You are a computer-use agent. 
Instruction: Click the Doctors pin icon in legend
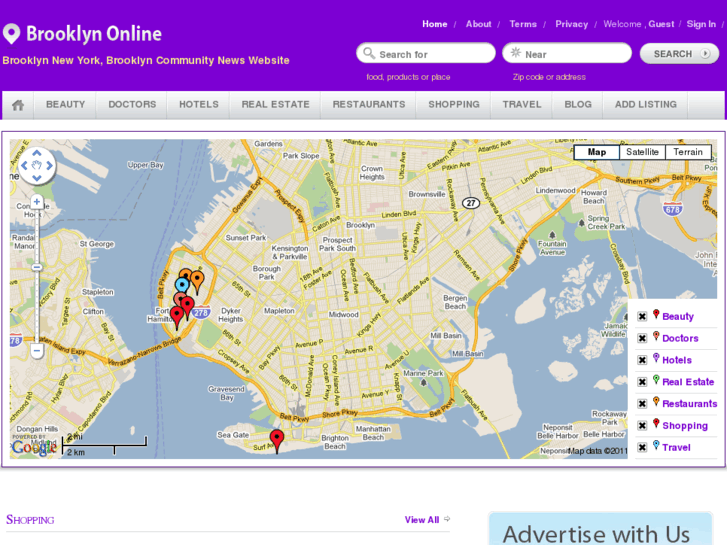point(656,336)
